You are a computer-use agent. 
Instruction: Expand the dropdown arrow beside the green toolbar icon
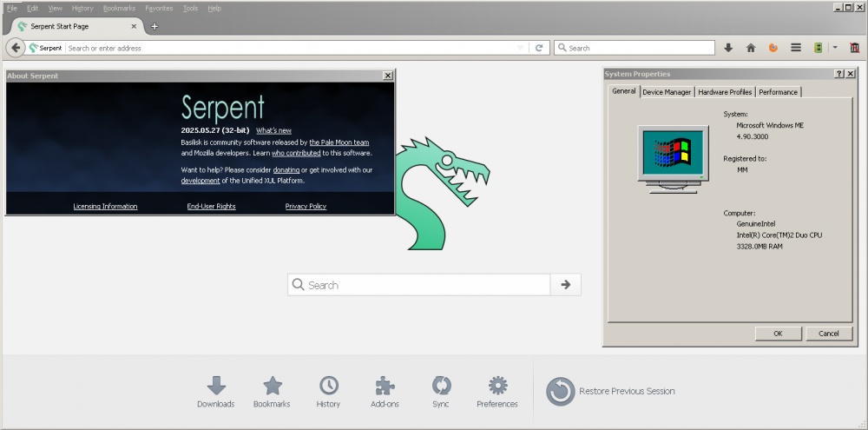pyautogui.click(x=835, y=48)
